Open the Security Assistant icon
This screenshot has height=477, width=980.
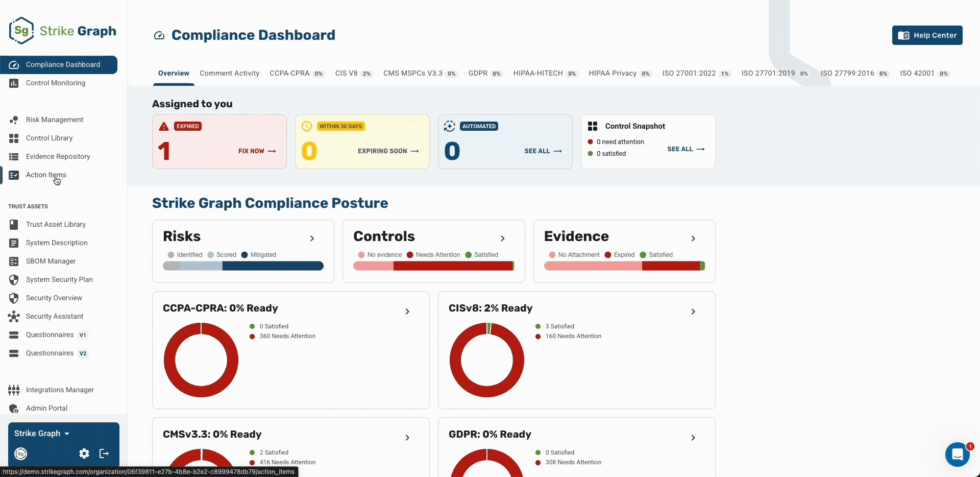click(14, 316)
